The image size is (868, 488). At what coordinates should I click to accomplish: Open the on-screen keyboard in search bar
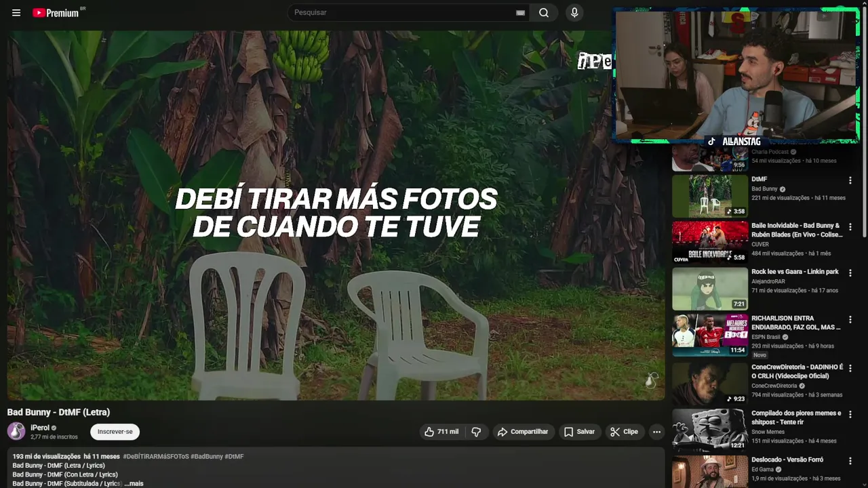(x=520, y=13)
